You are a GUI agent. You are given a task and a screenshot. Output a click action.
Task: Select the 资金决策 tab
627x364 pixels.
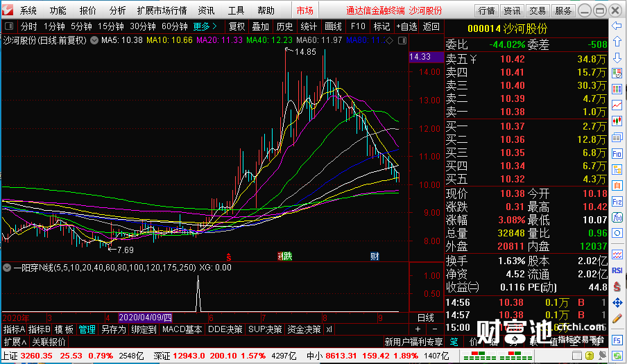pyautogui.click(x=304, y=329)
